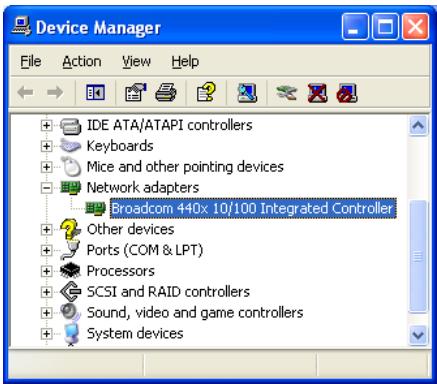This screenshot has width=437, height=384.
Task: Click the Ports (COM & LPT) icon
Action: (70, 250)
